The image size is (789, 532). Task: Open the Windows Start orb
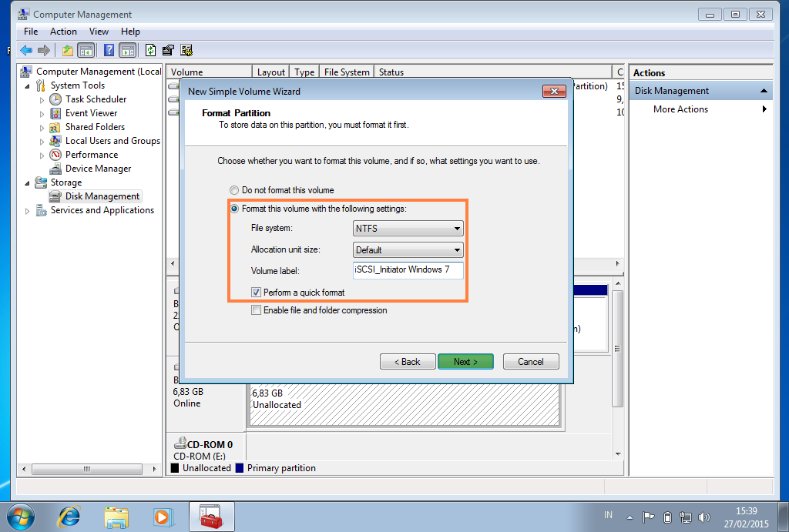21,517
